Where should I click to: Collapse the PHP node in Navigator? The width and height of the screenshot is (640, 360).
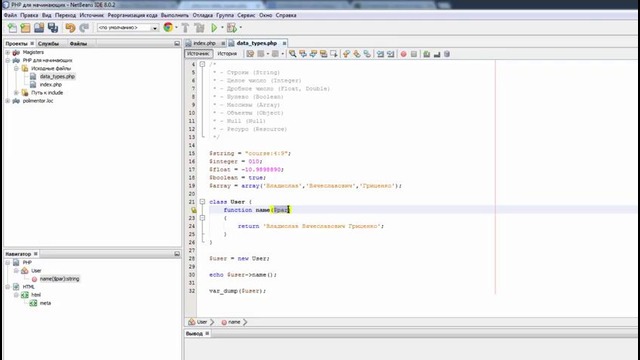pos(7,262)
